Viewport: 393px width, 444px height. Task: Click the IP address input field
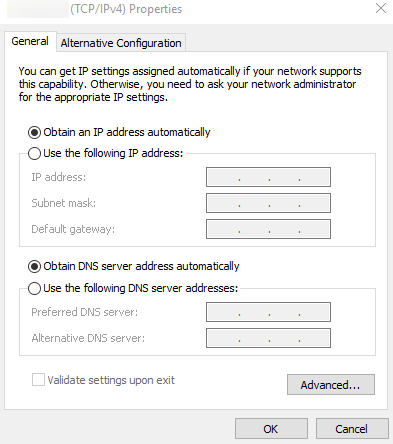(268, 177)
